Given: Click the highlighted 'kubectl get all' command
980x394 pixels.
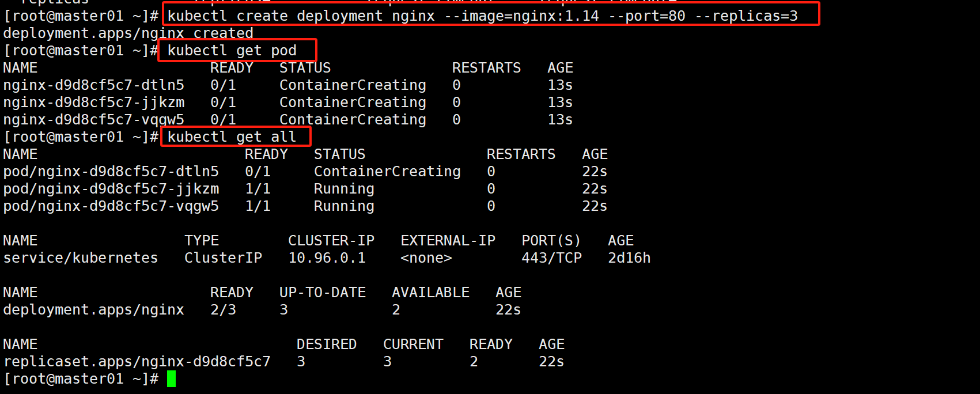Looking at the screenshot, I should (232, 137).
